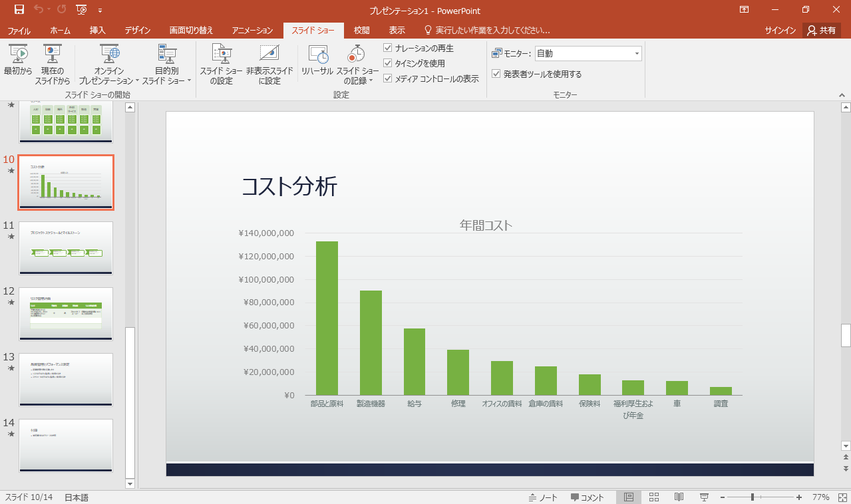Fit slide to current window icon
The image size is (851, 504).
point(842,497)
